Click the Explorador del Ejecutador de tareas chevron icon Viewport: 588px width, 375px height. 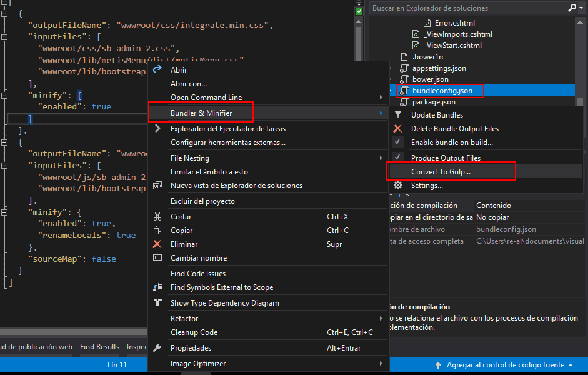tap(157, 128)
